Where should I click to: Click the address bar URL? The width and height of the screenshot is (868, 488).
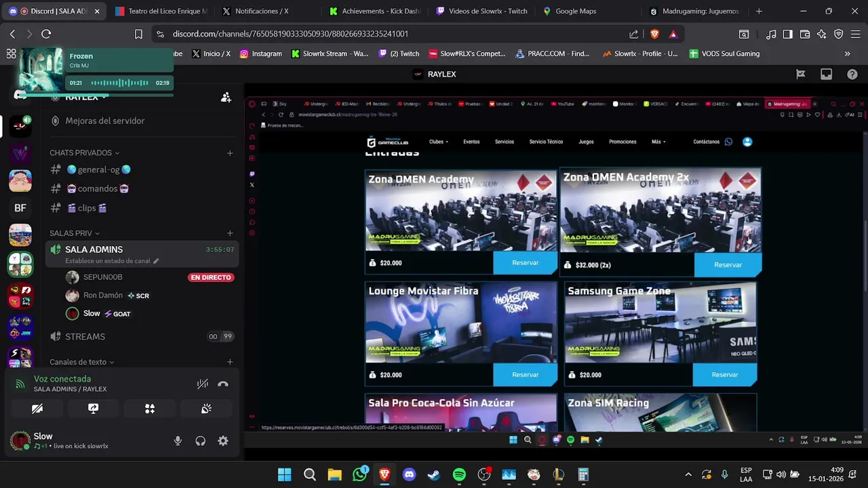290,34
